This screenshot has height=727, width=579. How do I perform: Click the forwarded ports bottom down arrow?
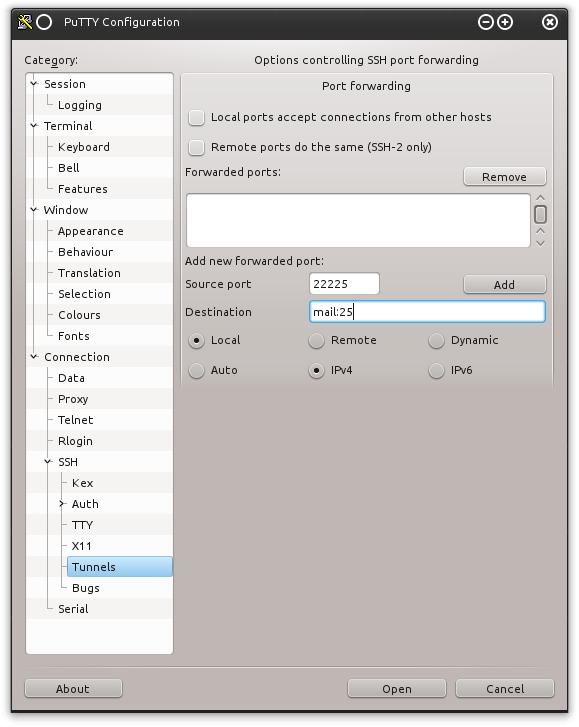pyautogui.click(x=540, y=243)
